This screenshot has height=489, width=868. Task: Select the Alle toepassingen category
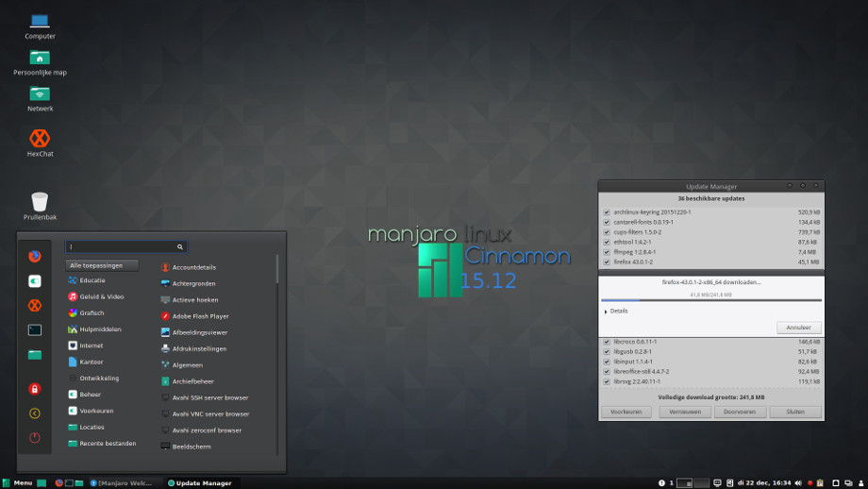click(x=102, y=265)
